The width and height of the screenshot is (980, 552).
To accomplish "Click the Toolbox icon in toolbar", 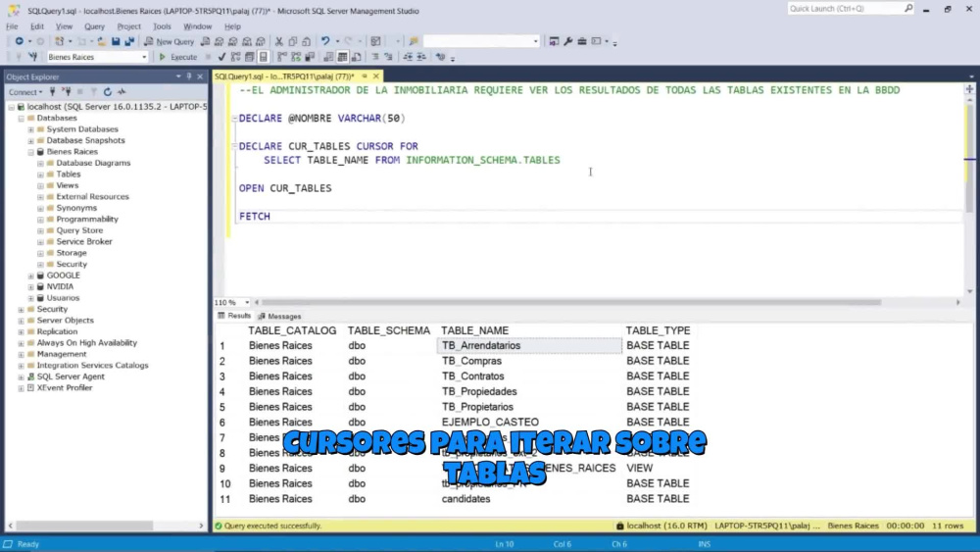I will (582, 41).
